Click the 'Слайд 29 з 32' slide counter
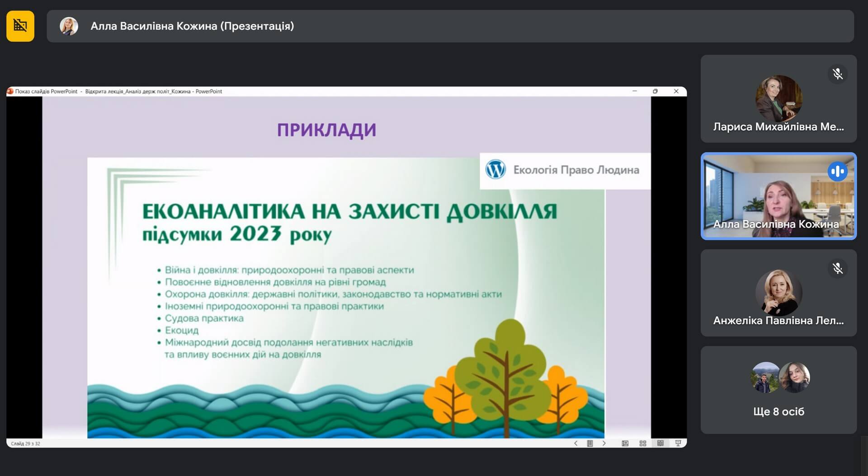Screen dimensions: 868x476 click(25, 443)
